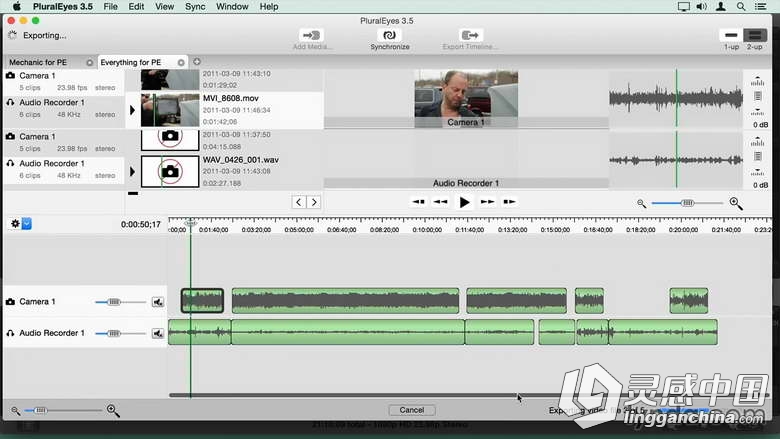The width and height of the screenshot is (780, 439).
Task: Open the PluralEyes 3.5 application menu
Action: [63, 6]
